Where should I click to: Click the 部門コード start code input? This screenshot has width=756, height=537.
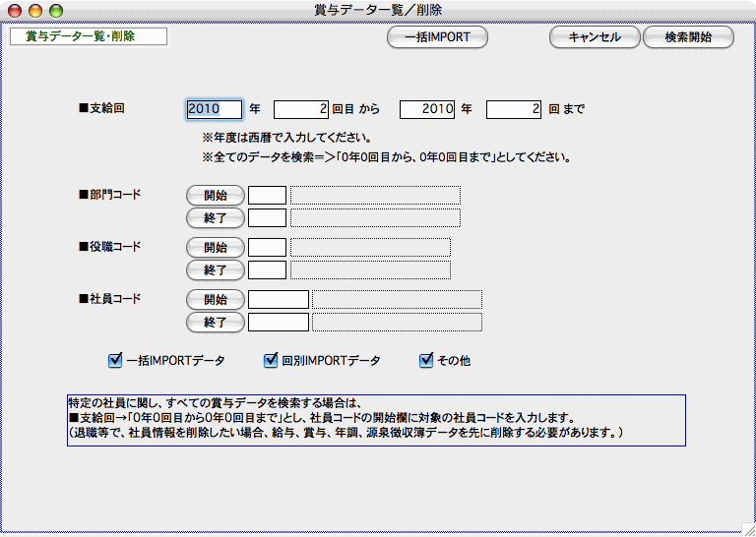click(x=267, y=195)
